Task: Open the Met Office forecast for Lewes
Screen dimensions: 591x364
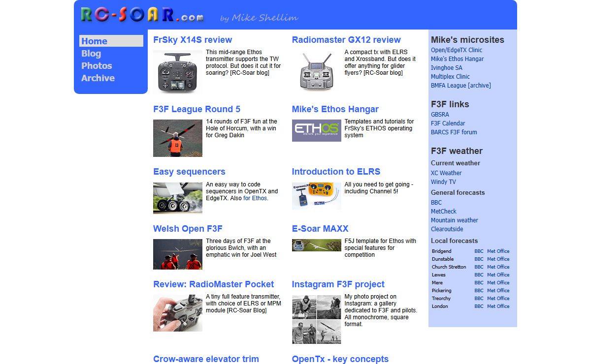Action: click(498, 275)
